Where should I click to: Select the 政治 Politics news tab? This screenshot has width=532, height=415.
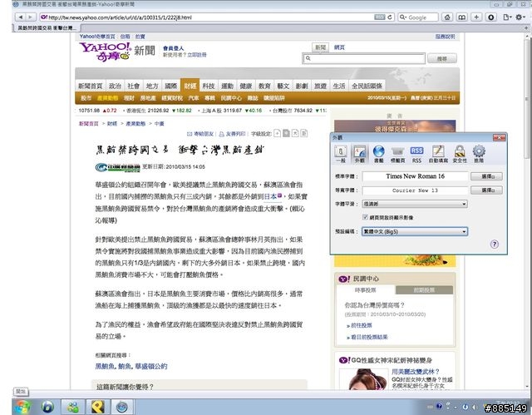pos(115,86)
